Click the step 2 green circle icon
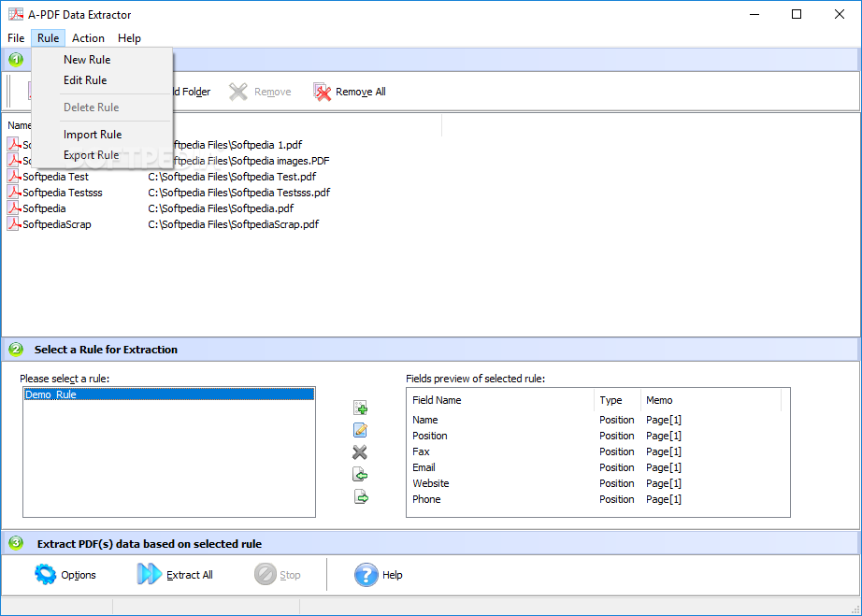Screen dimensions: 862x616 [x=16, y=349]
